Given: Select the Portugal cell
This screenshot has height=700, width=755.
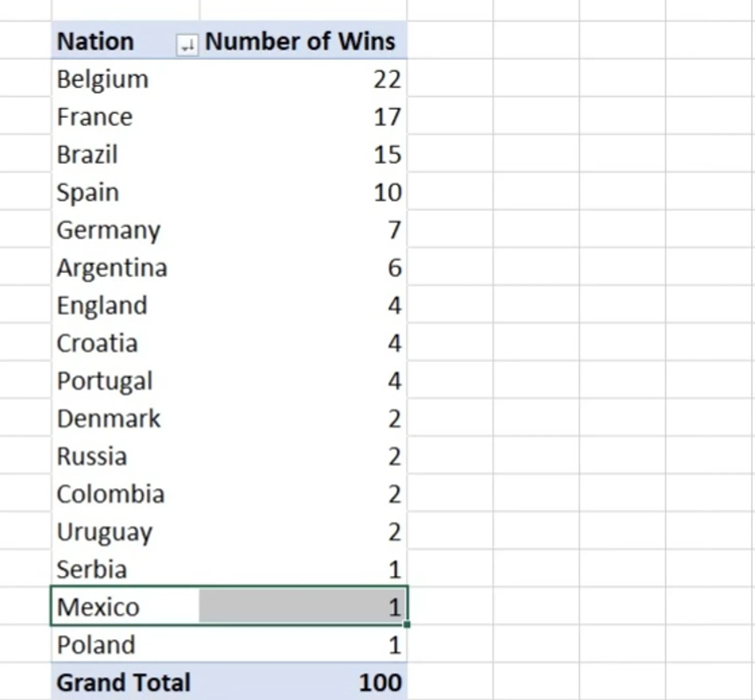Looking at the screenshot, I should click(126, 381).
